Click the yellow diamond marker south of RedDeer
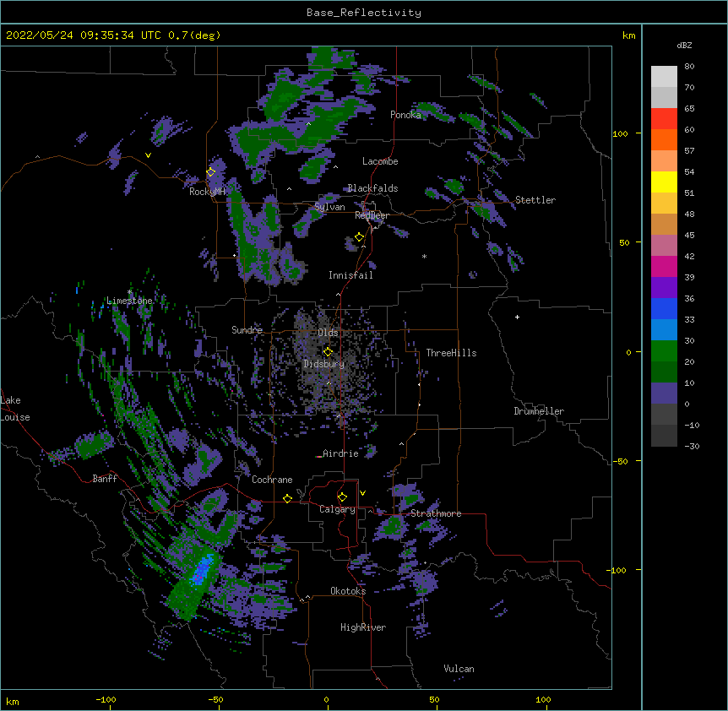This screenshot has height=711, width=728. (359, 237)
